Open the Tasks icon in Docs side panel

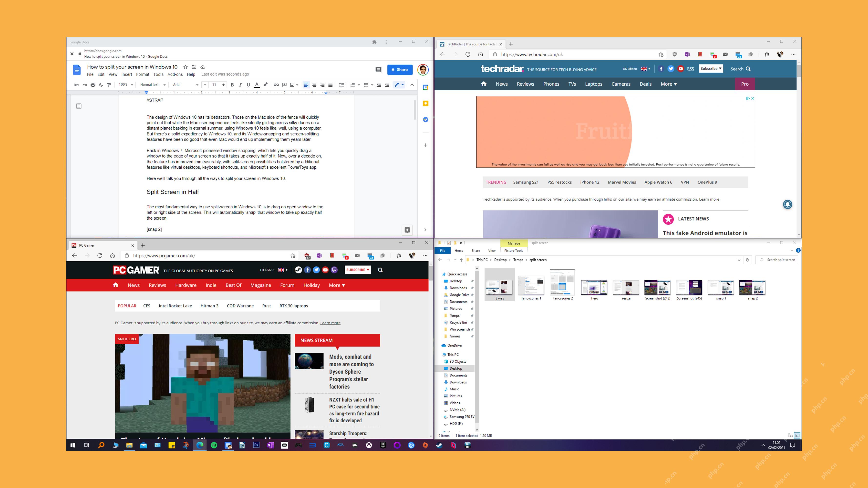click(425, 120)
